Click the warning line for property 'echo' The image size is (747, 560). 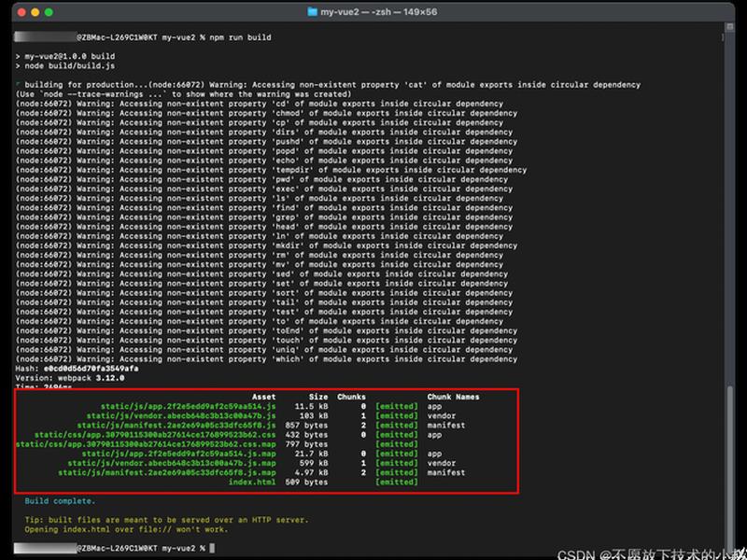tap(264, 161)
